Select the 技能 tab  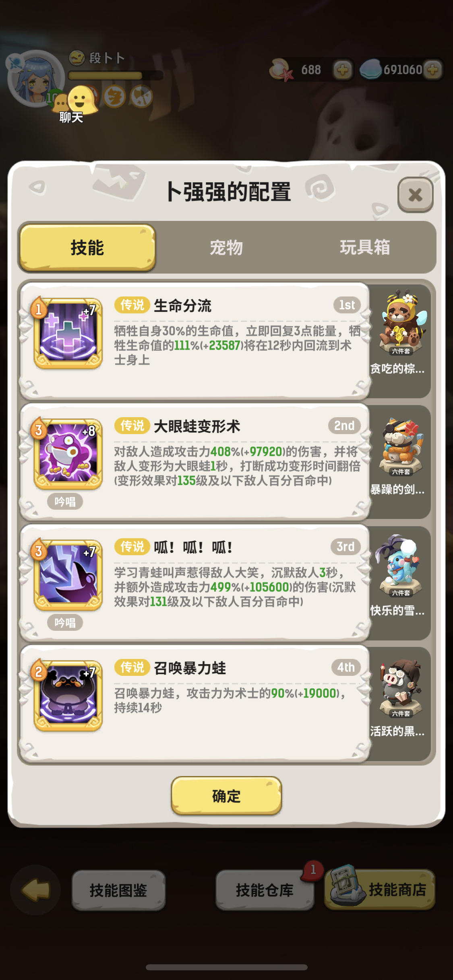87,247
